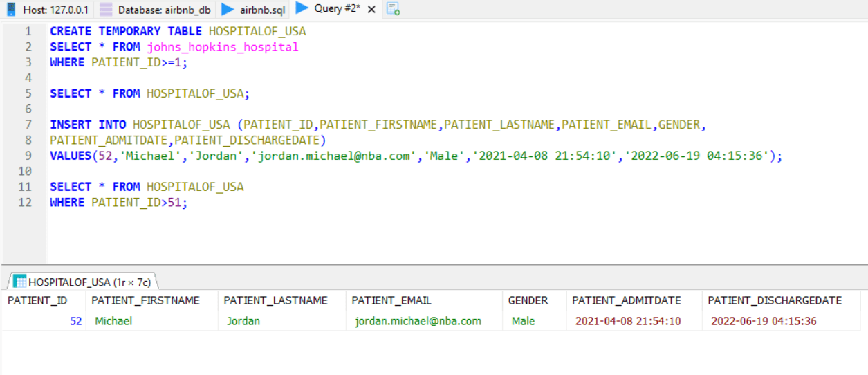Close the Query #2* tab

(371, 10)
